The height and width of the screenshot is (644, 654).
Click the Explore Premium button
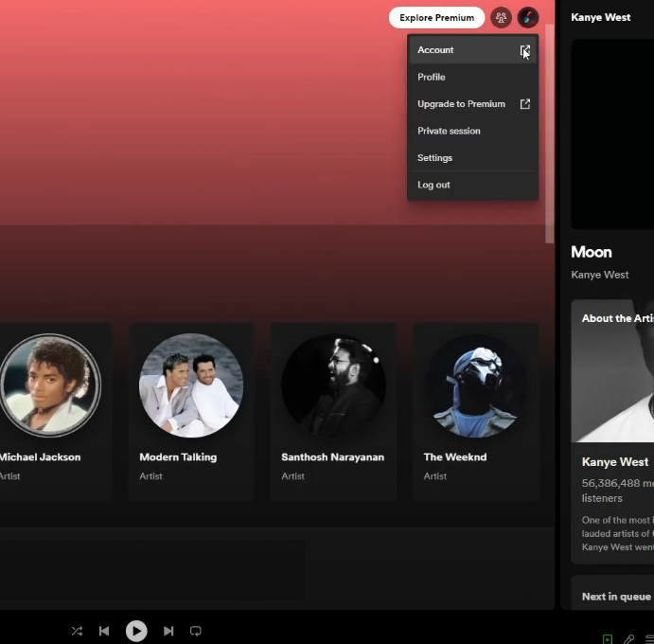pyautogui.click(x=436, y=18)
